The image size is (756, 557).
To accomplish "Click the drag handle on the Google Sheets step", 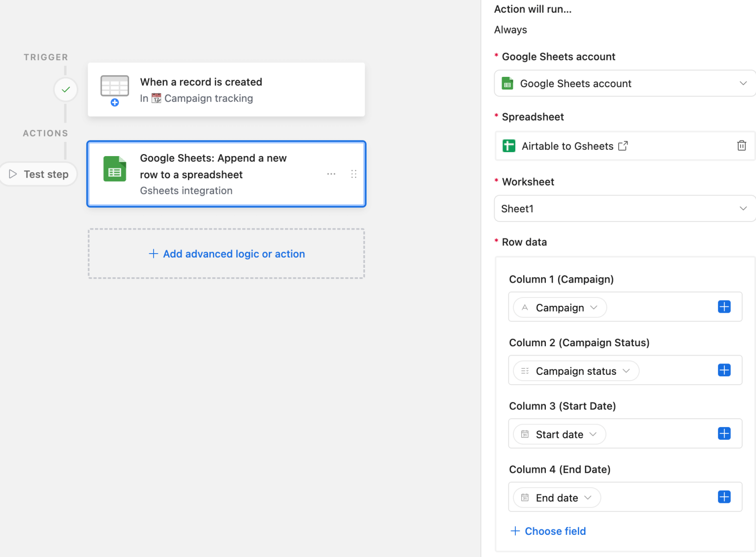I will click(354, 174).
